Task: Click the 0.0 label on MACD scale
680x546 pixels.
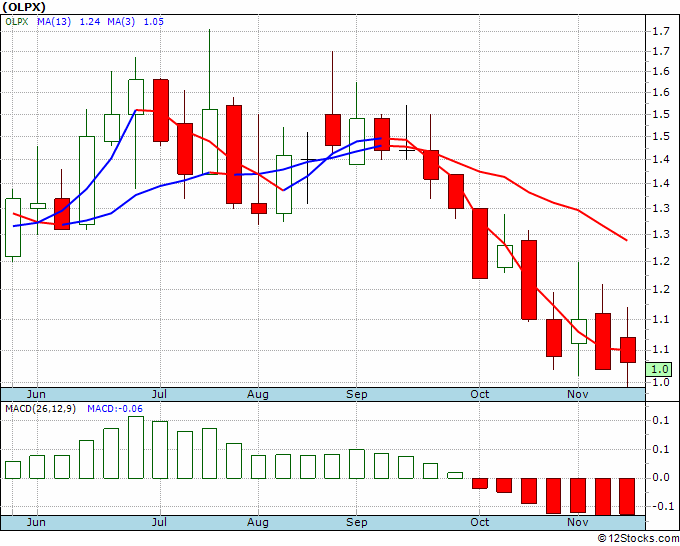Action: tap(661, 477)
